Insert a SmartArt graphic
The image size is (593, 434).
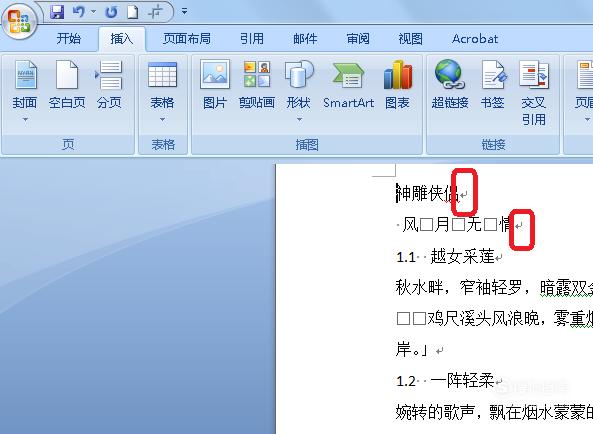(x=348, y=85)
